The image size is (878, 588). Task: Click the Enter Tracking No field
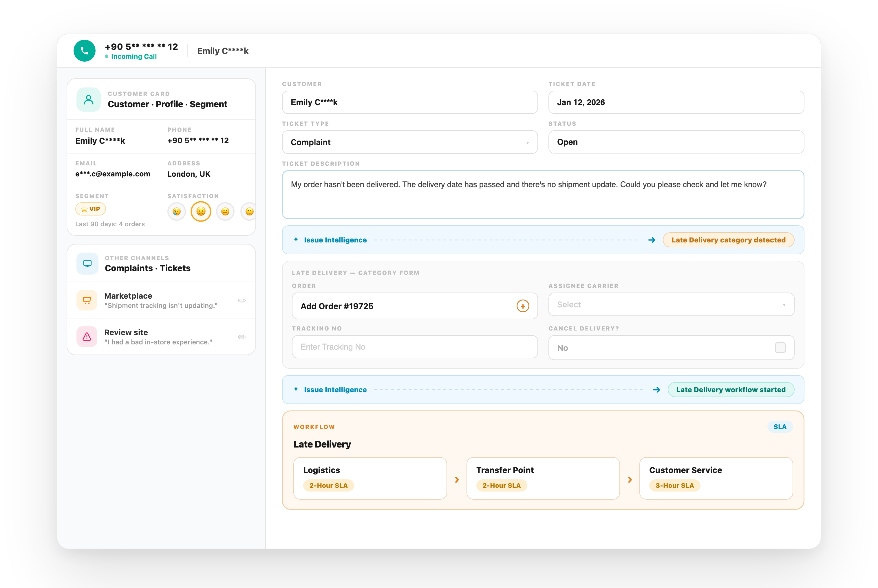415,347
